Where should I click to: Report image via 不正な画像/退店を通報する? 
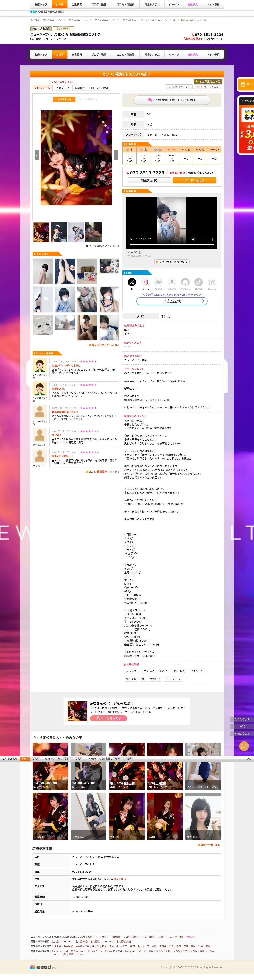[x=103, y=246]
